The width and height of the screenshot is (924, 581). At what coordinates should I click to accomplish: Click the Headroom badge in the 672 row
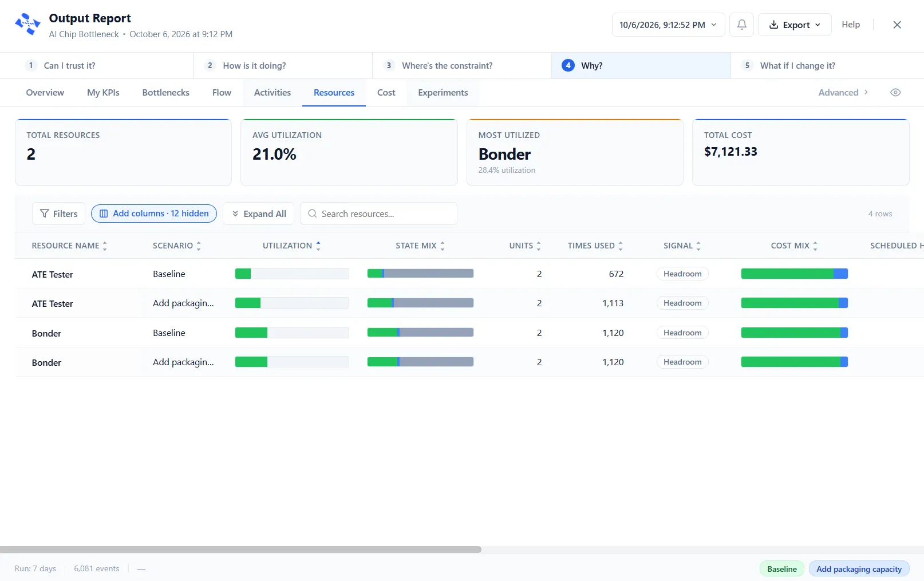tap(682, 274)
